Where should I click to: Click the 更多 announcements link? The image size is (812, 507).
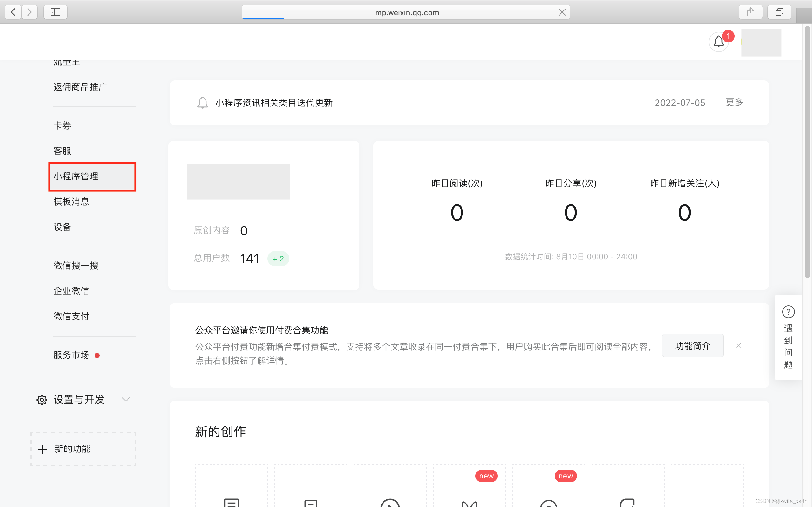734,102
